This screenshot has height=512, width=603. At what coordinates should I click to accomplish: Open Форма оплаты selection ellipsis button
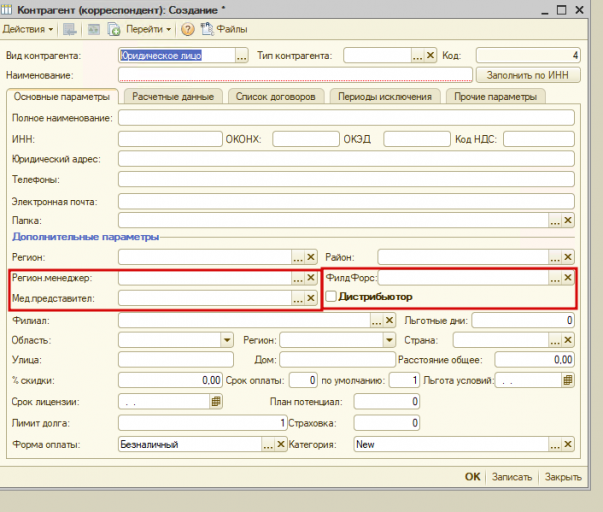click(268, 445)
